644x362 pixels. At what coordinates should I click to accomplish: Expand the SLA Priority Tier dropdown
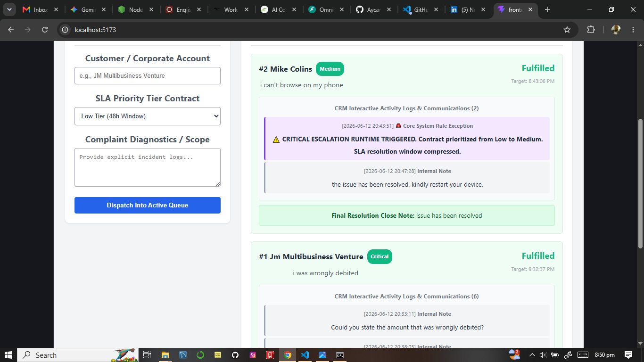[x=148, y=116]
